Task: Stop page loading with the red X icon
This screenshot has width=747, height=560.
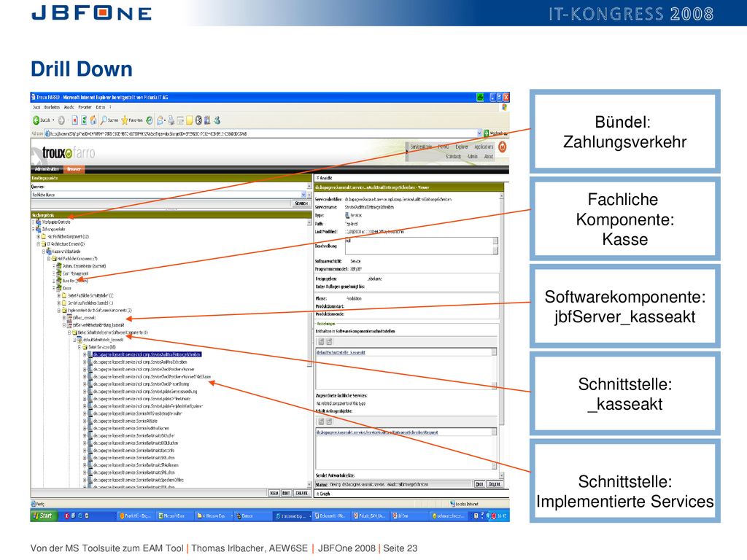Action: click(x=75, y=120)
